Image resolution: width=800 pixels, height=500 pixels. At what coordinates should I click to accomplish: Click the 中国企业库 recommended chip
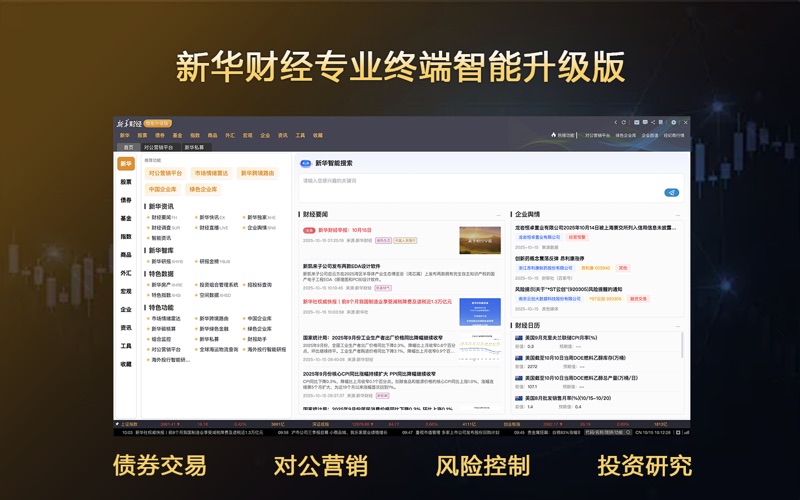163,189
